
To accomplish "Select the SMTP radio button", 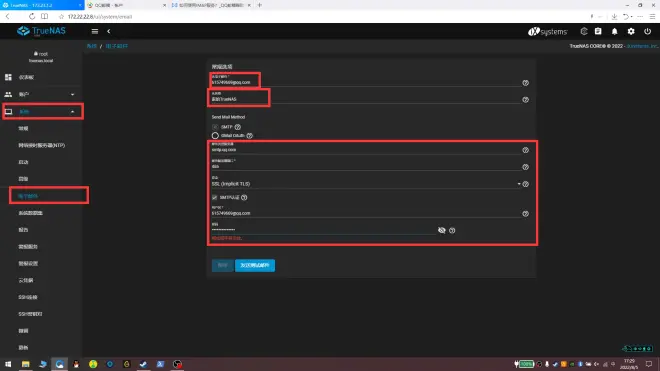I will coord(215,127).
